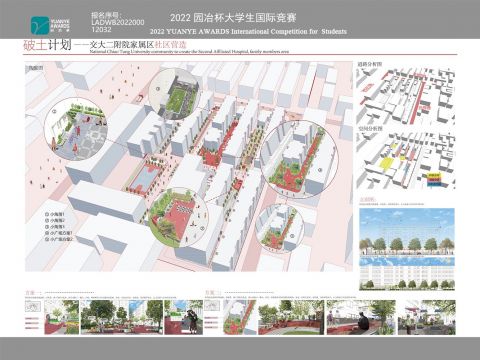Click the Yuanye Awards teal logo
This screenshot has width=480, height=360.
(x=40, y=25)
